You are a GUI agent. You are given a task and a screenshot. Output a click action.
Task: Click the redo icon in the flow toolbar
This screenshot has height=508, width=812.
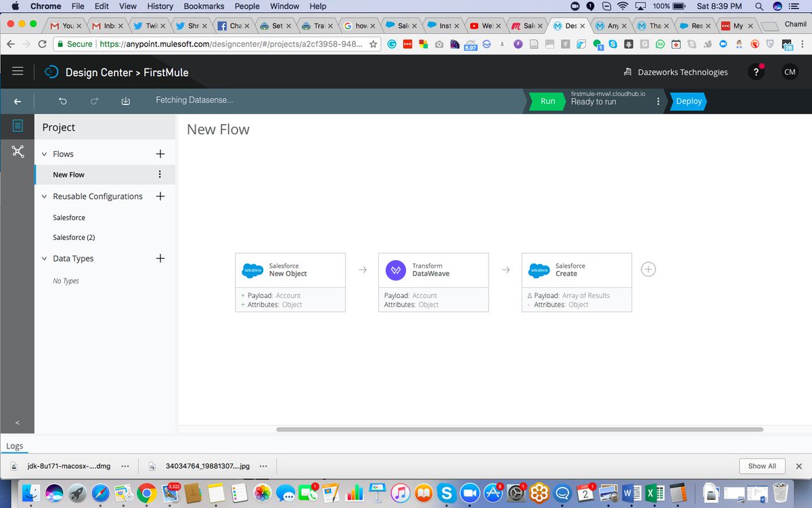point(93,100)
